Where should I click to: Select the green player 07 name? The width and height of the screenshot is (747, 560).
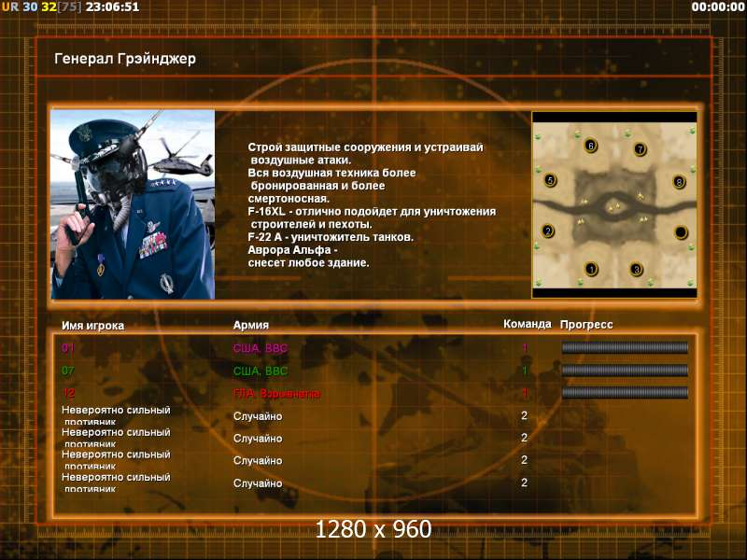click(68, 370)
